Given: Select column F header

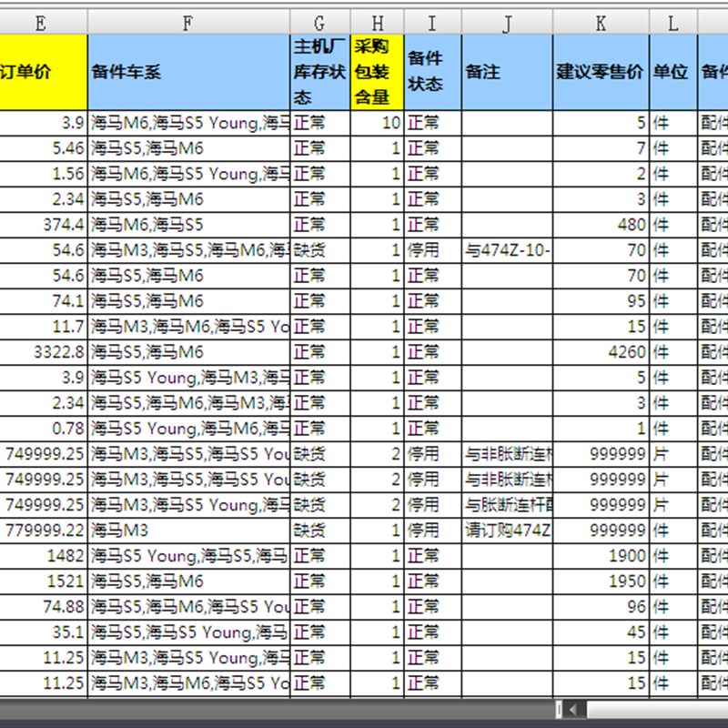Looking at the screenshot, I should (x=188, y=22).
